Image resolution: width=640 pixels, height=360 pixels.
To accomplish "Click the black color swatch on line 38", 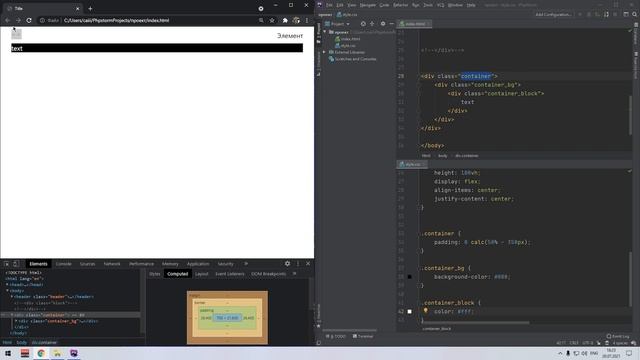I will click(x=409, y=277).
